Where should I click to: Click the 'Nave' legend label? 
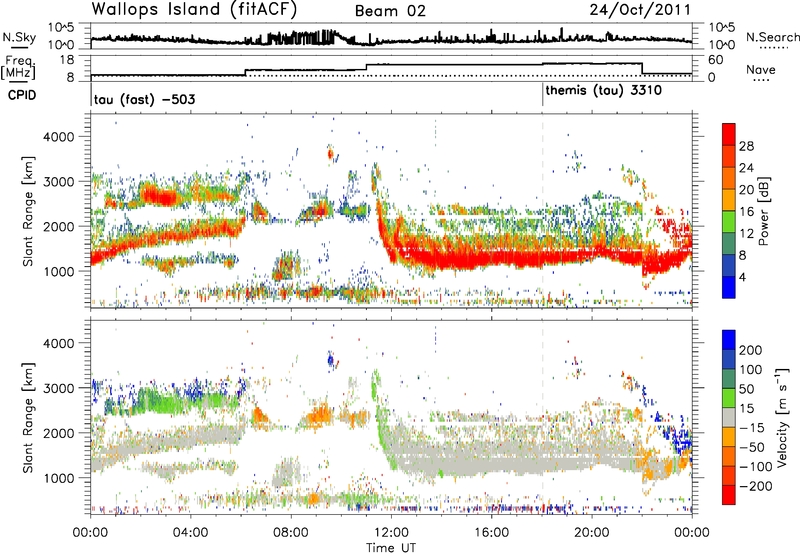point(761,69)
